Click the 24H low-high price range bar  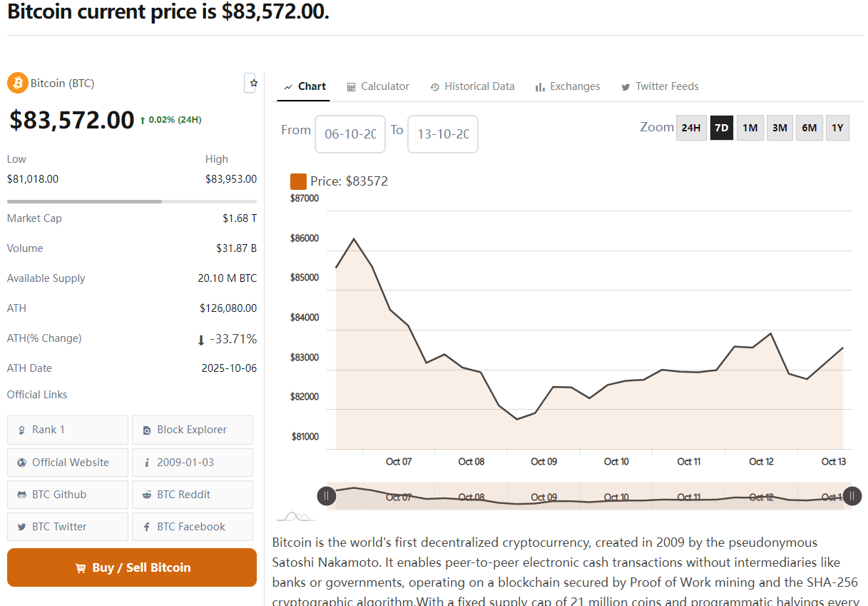132,201
